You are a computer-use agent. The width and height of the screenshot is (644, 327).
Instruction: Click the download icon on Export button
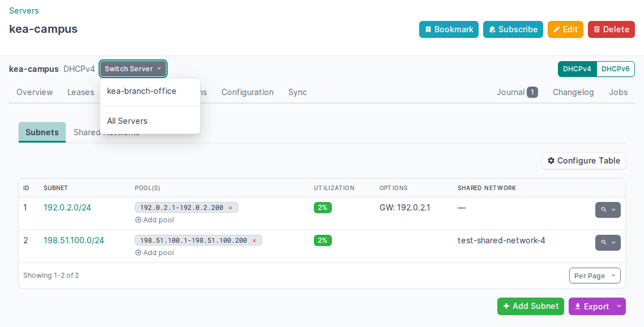[x=578, y=307]
